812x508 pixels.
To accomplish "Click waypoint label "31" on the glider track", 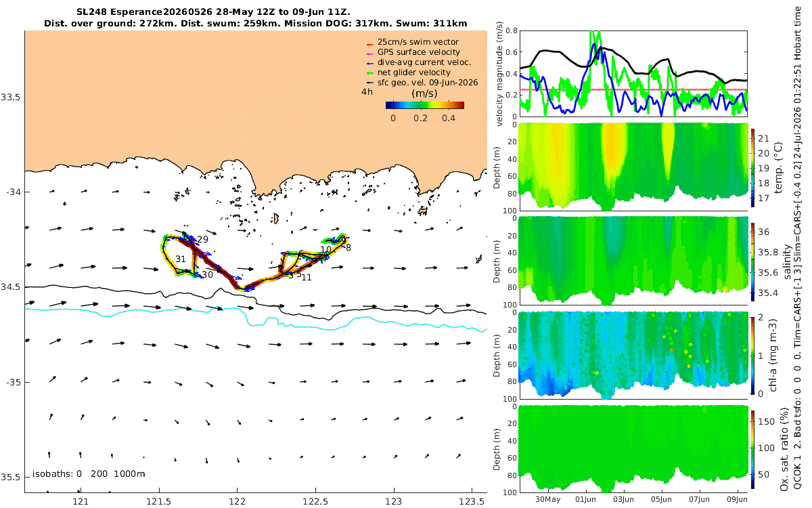I will pyautogui.click(x=181, y=259).
